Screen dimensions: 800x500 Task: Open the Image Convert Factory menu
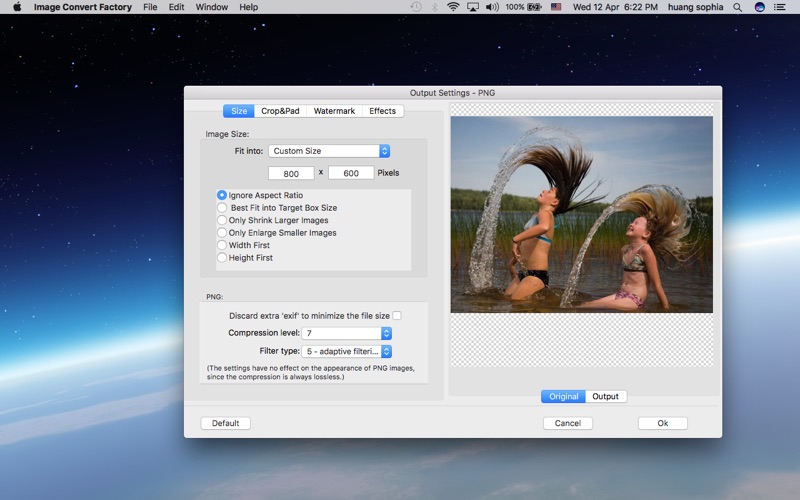click(x=83, y=7)
